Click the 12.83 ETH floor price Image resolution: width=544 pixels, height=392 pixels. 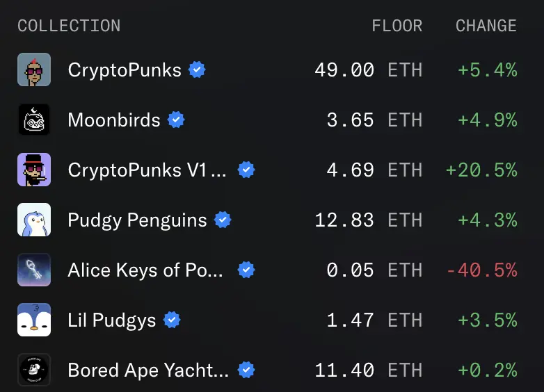pyautogui.click(x=369, y=220)
